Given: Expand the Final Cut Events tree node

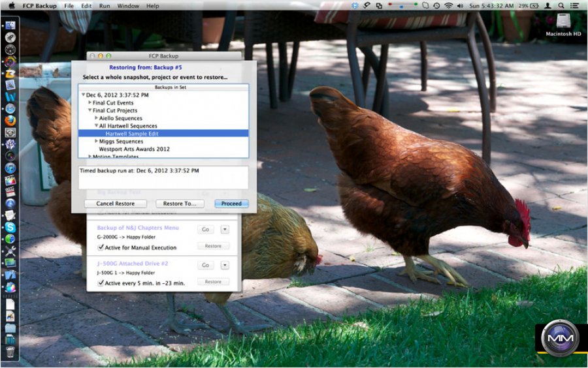Looking at the screenshot, I should pos(90,103).
